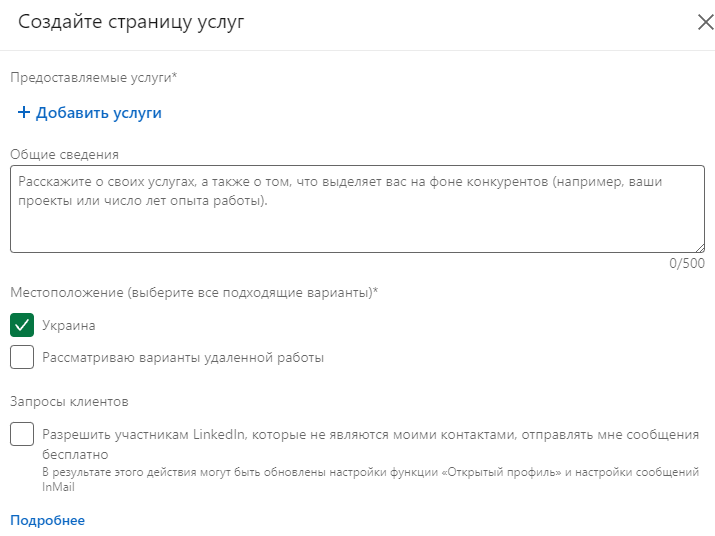The width and height of the screenshot is (715, 536).
Task: Click the 0/500 character counter
Action: click(687, 264)
